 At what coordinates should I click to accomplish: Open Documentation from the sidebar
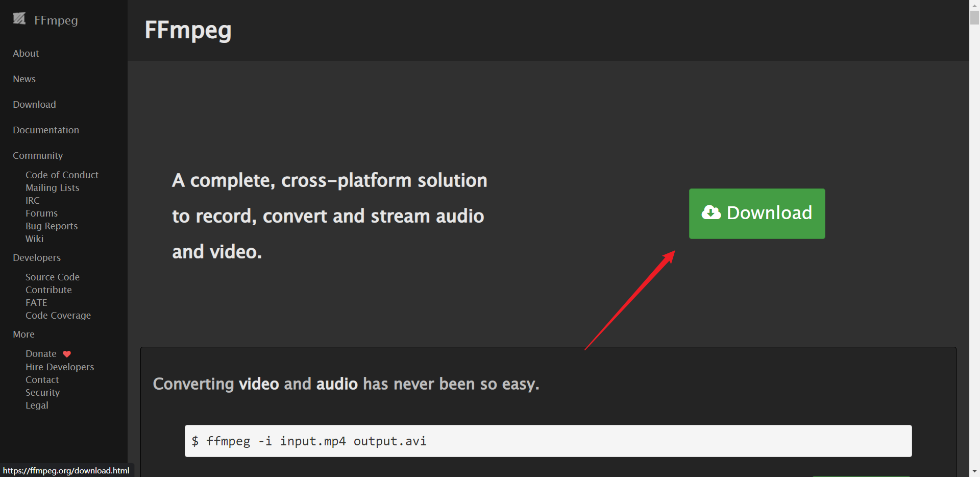[46, 130]
